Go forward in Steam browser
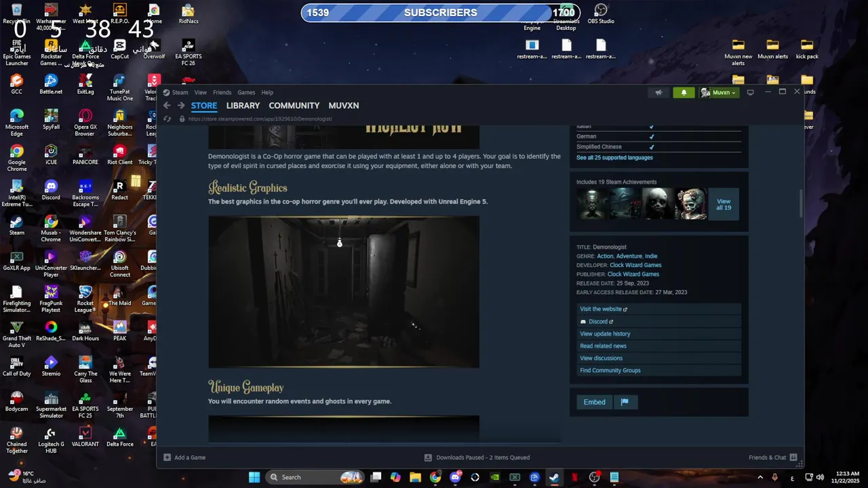Viewport: 868px width, 488px height. 181,106
